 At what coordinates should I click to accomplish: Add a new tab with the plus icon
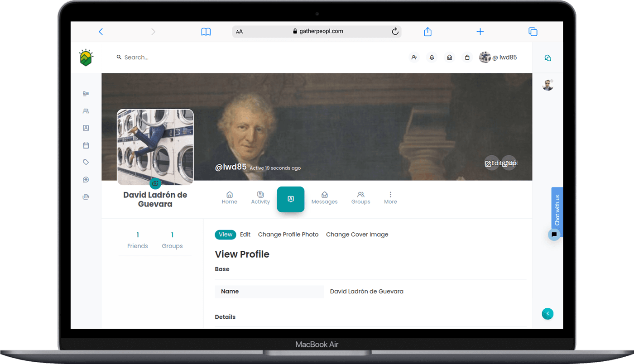tap(480, 32)
